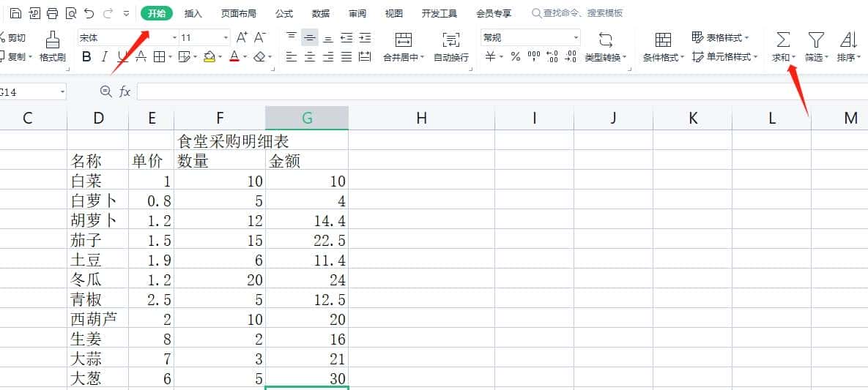Click into the formula bar input

click(502, 92)
